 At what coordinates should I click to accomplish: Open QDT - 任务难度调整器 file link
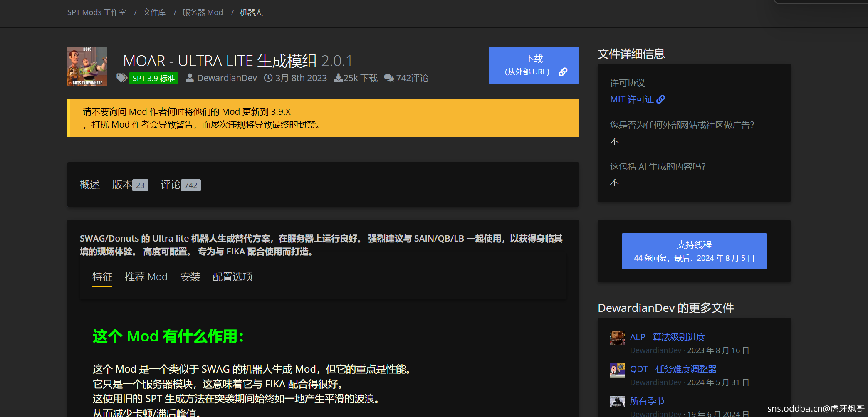(673, 369)
